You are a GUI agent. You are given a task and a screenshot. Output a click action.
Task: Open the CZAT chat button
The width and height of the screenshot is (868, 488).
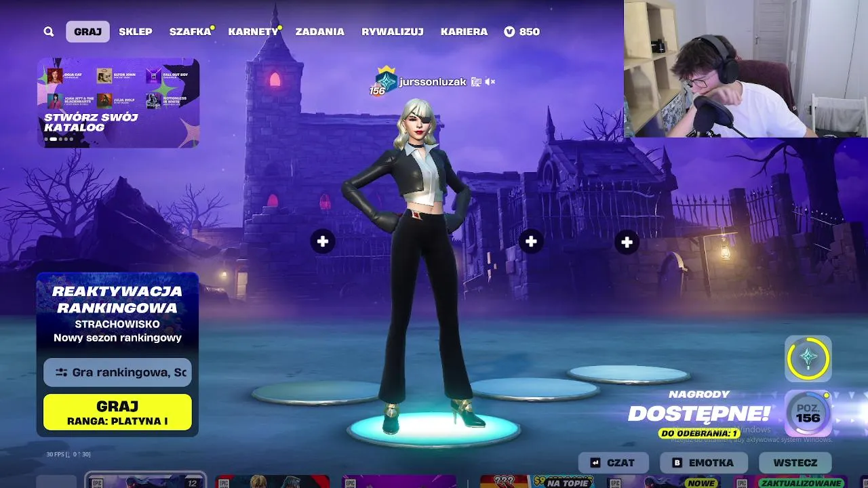tap(614, 463)
